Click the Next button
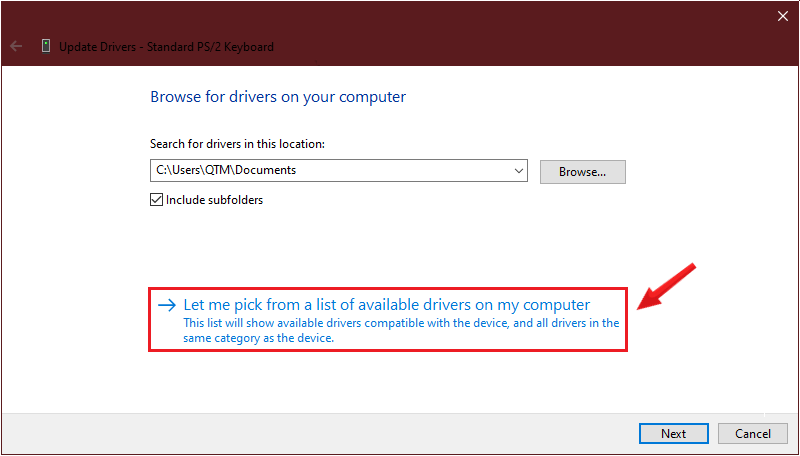 click(x=673, y=434)
